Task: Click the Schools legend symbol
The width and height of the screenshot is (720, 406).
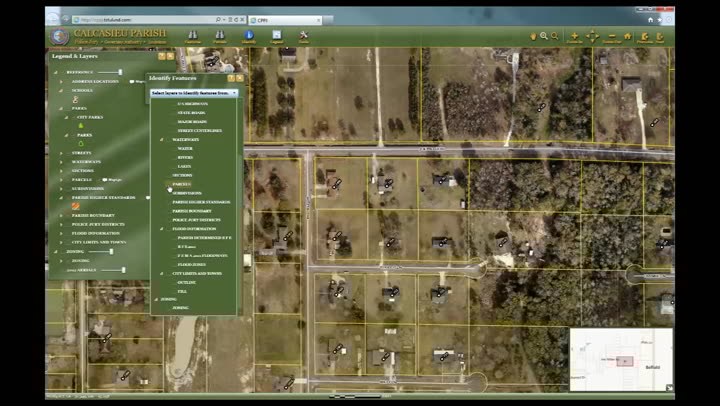Action: click(76, 99)
